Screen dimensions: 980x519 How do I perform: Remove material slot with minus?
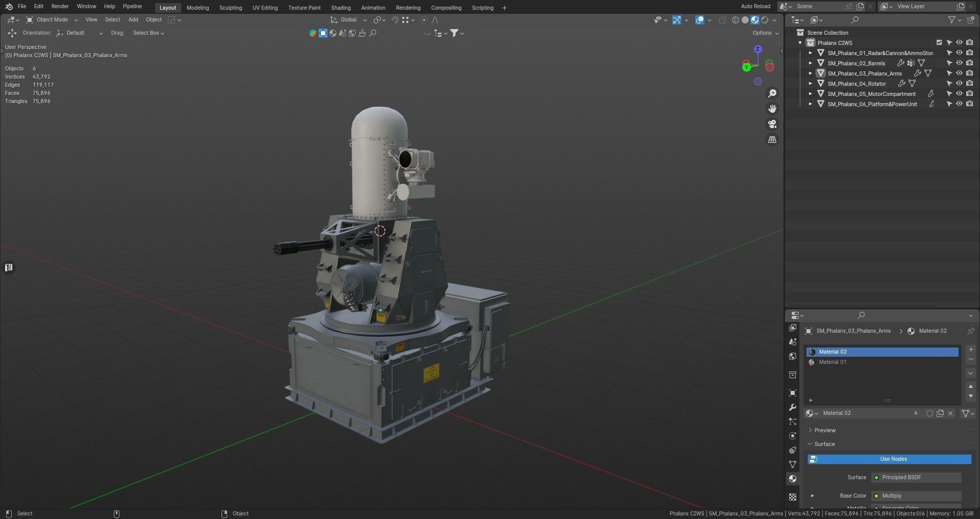(x=971, y=360)
